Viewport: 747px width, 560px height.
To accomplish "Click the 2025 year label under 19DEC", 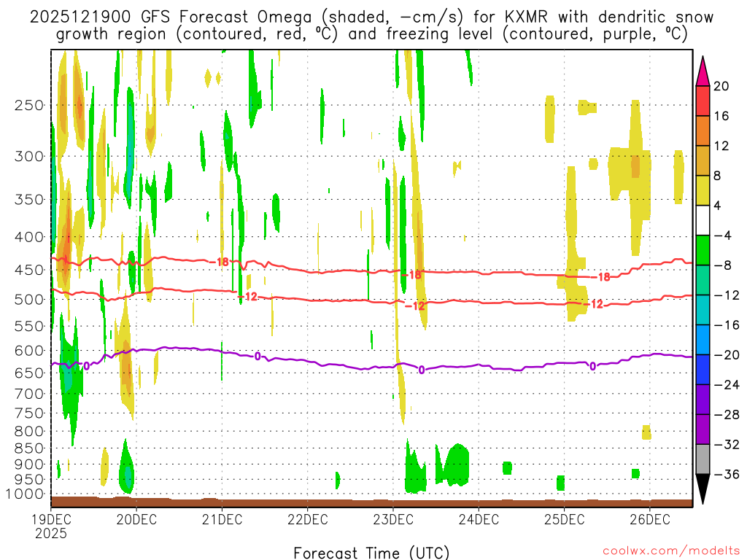I will (51, 533).
